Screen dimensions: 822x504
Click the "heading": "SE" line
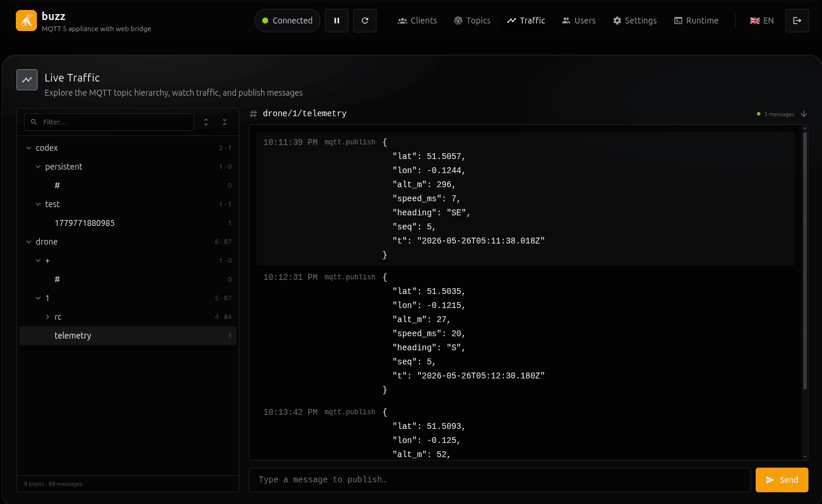click(x=431, y=212)
